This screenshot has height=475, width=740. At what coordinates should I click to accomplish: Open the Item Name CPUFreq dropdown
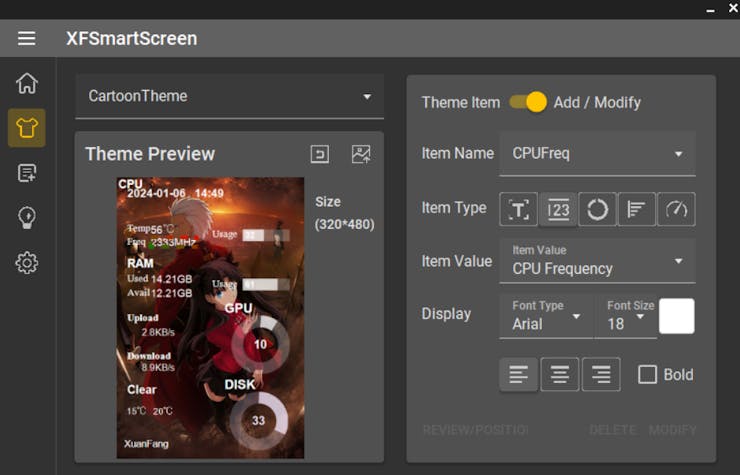pos(597,154)
